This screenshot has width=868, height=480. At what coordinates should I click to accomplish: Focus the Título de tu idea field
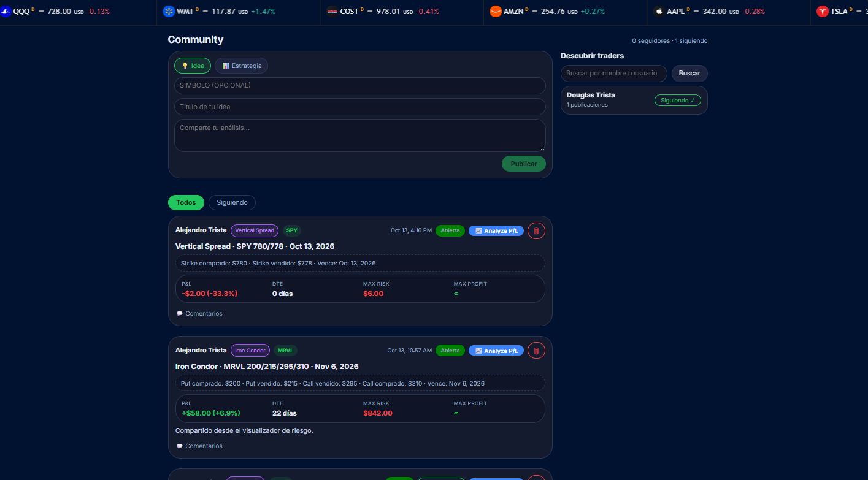(x=360, y=107)
